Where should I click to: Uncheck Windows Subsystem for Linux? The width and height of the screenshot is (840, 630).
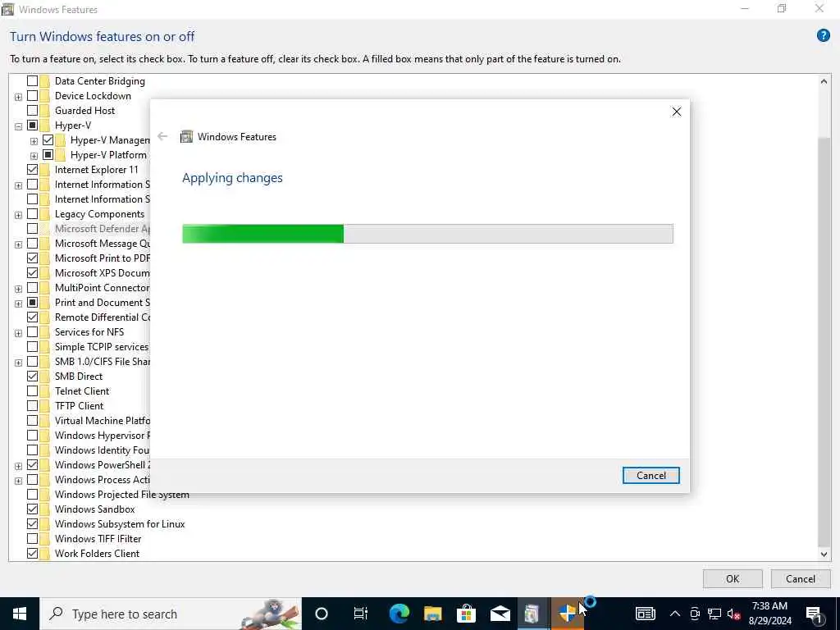pos(32,524)
